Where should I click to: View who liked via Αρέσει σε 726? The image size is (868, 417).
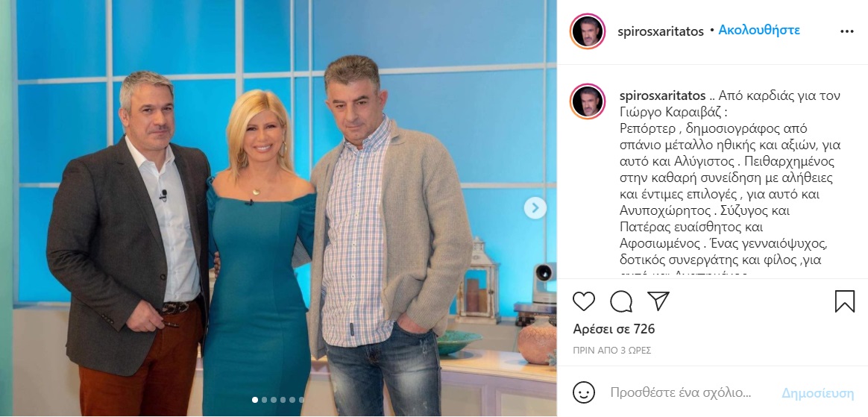(614, 330)
